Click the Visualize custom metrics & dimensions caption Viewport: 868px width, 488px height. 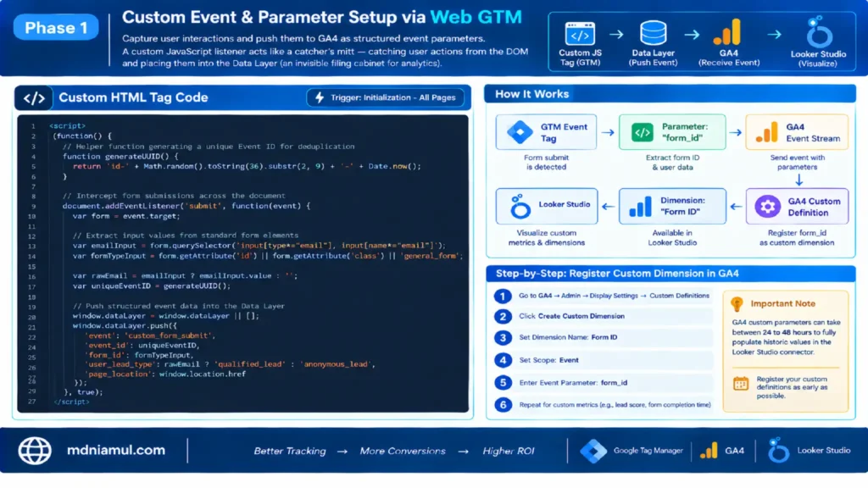pos(547,238)
